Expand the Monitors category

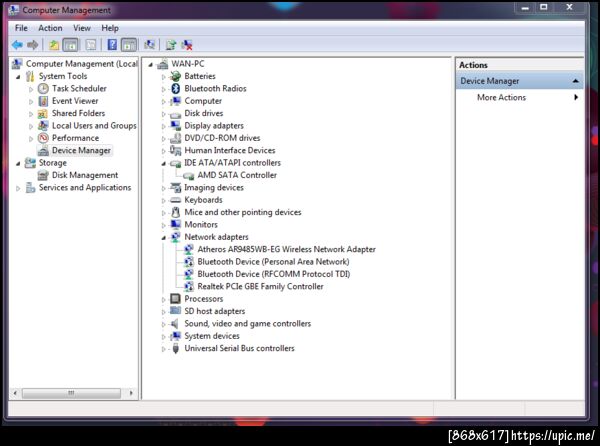coord(163,225)
